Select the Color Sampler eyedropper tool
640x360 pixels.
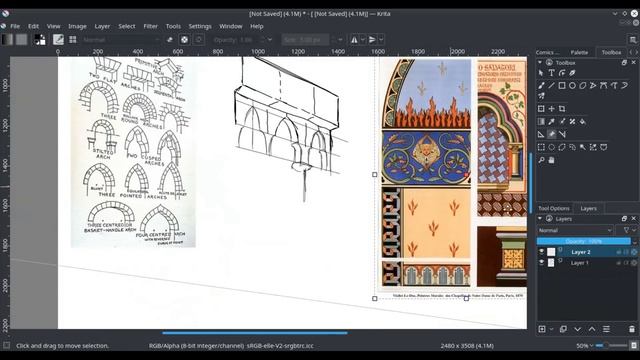pos(551,122)
